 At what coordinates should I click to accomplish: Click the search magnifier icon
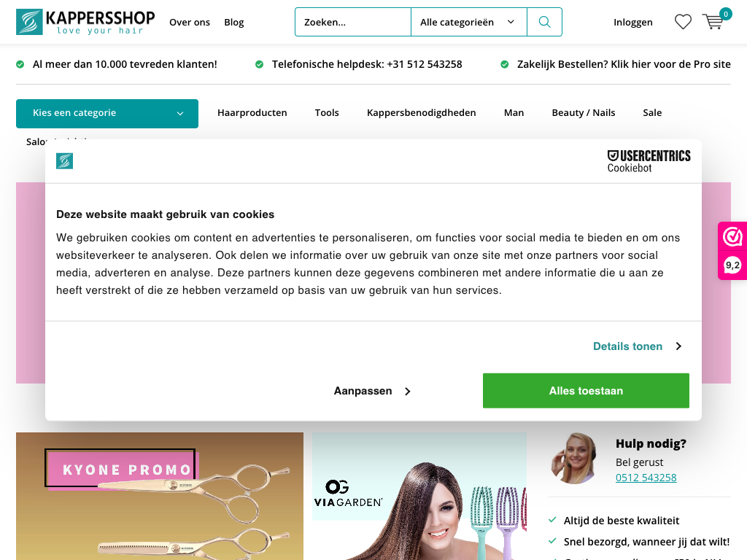click(544, 22)
